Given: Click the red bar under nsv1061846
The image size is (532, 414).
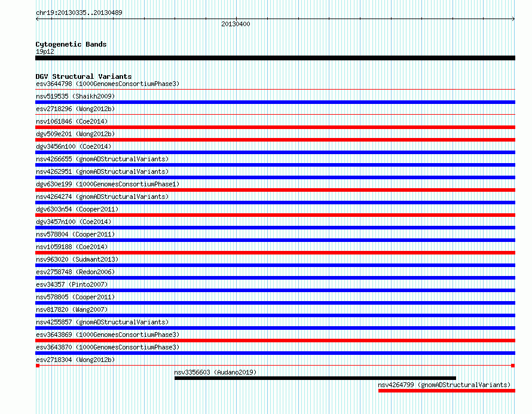Looking at the screenshot, I should pos(275,127).
